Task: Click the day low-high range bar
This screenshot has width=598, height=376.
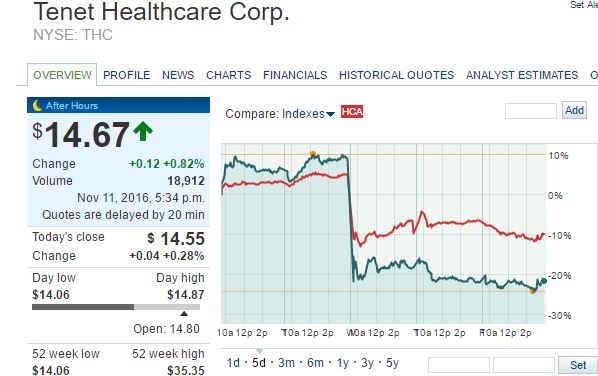Action: pos(116,307)
